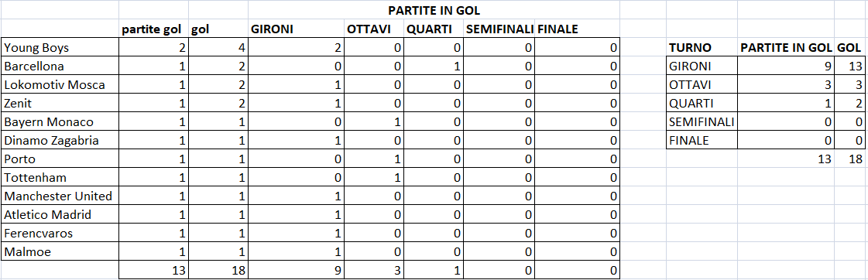Select the Barcellona row label
The width and height of the screenshot is (868, 280).
click(60, 67)
